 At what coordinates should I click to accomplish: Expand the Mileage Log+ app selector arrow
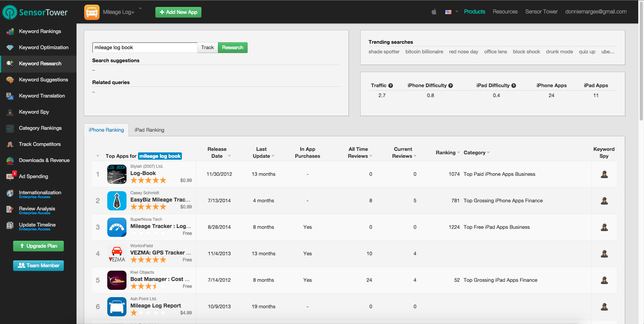pos(140,8)
